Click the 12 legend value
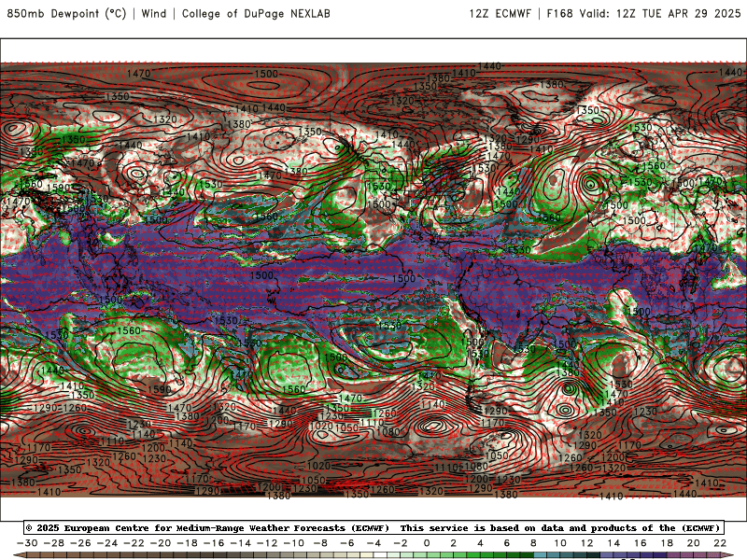The width and height of the screenshot is (747, 560). (x=587, y=543)
